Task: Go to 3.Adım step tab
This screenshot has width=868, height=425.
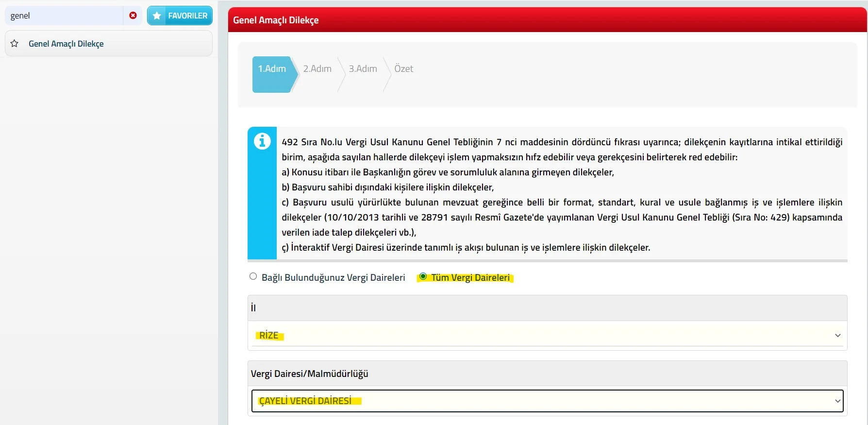Action: click(363, 69)
